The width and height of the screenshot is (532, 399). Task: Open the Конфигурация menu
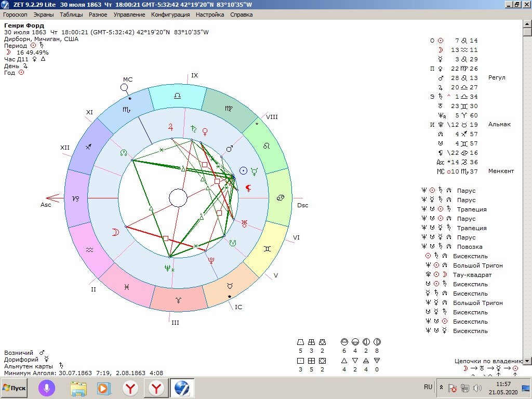[170, 15]
